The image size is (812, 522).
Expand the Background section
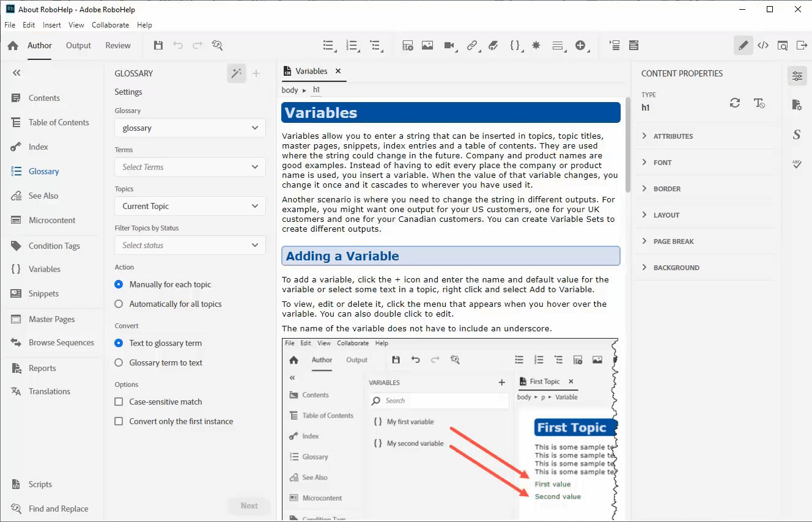pyautogui.click(x=704, y=268)
